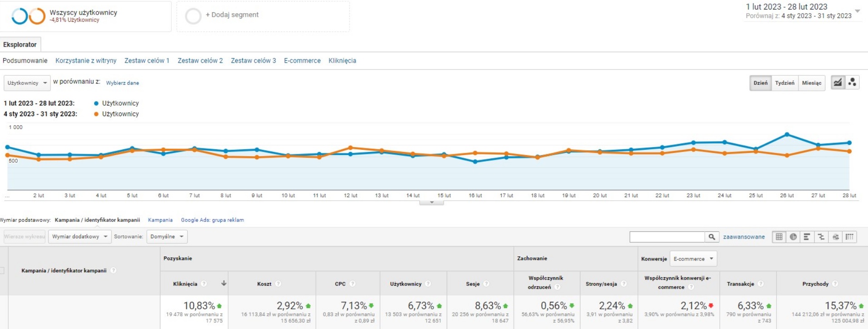Click help icon next to Przychody
The height and width of the screenshot is (329, 868).
(835, 284)
